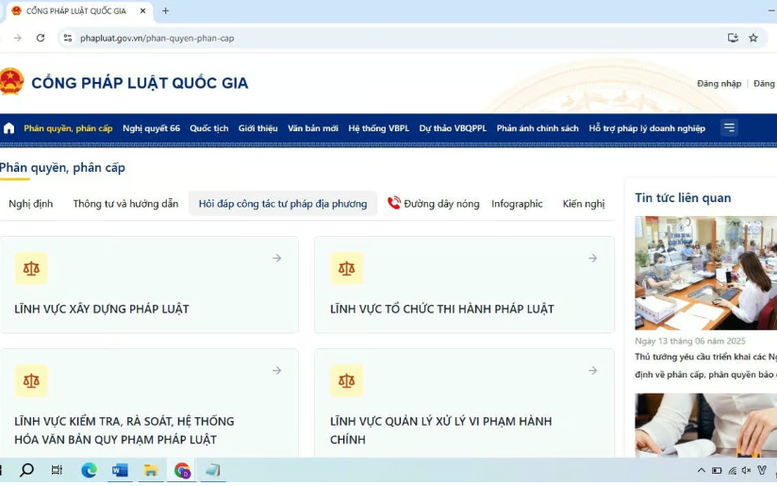Image resolution: width=777 pixels, height=486 pixels.
Task: Switch to the Infographic tab
Action: [x=517, y=204]
